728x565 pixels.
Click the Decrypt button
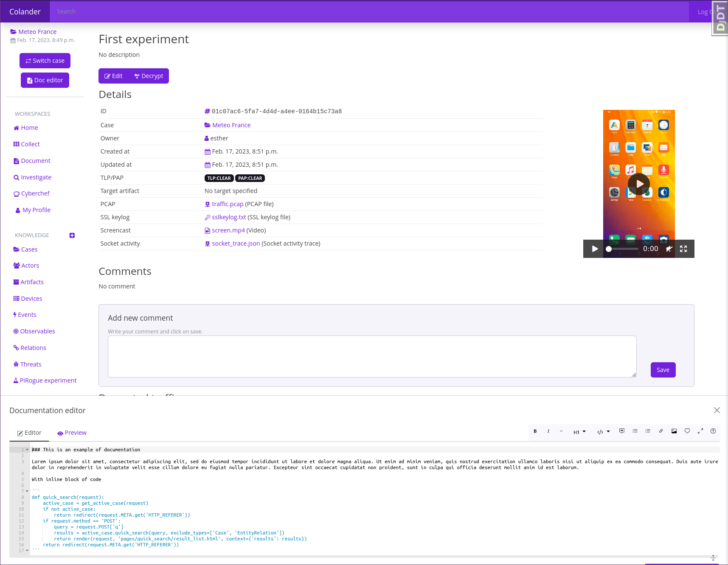pyautogui.click(x=149, y=76)
